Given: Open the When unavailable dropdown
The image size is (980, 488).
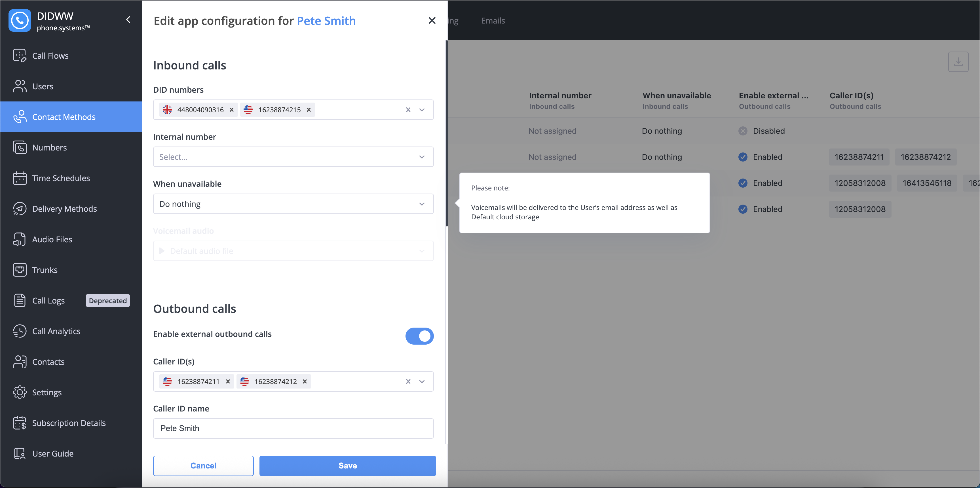Looking at the screenshot, I should coord(293,204).
